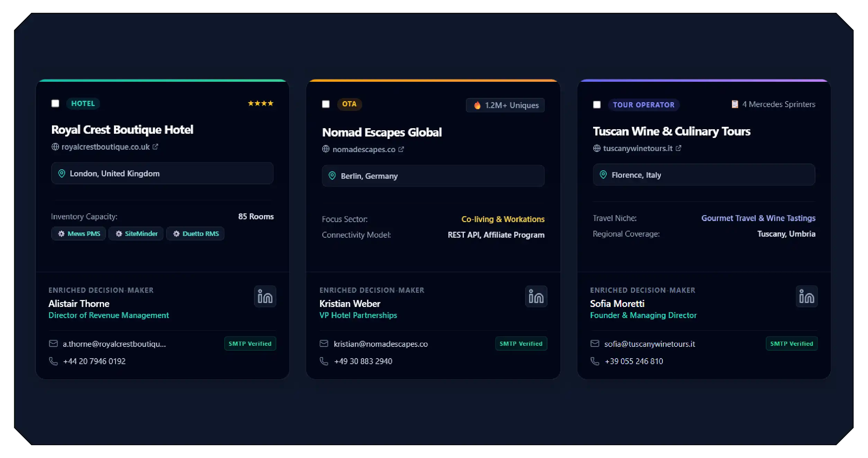Click SMTP Verified badge for Alistair Thorne
Image resolution: width=868 pixels, height=458 pixels.
point(250,344)
